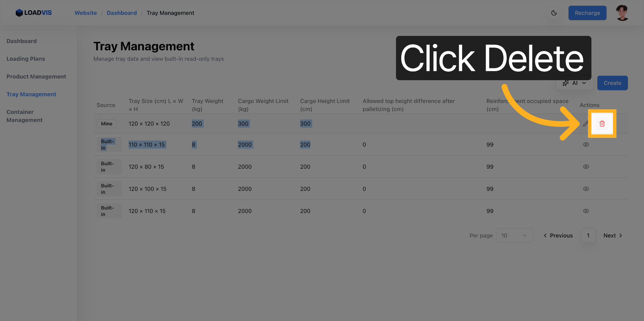Viewport: 644px width, 321px height.
Task: Follow the Website breadcrumb link
Action: pos(86,13)
